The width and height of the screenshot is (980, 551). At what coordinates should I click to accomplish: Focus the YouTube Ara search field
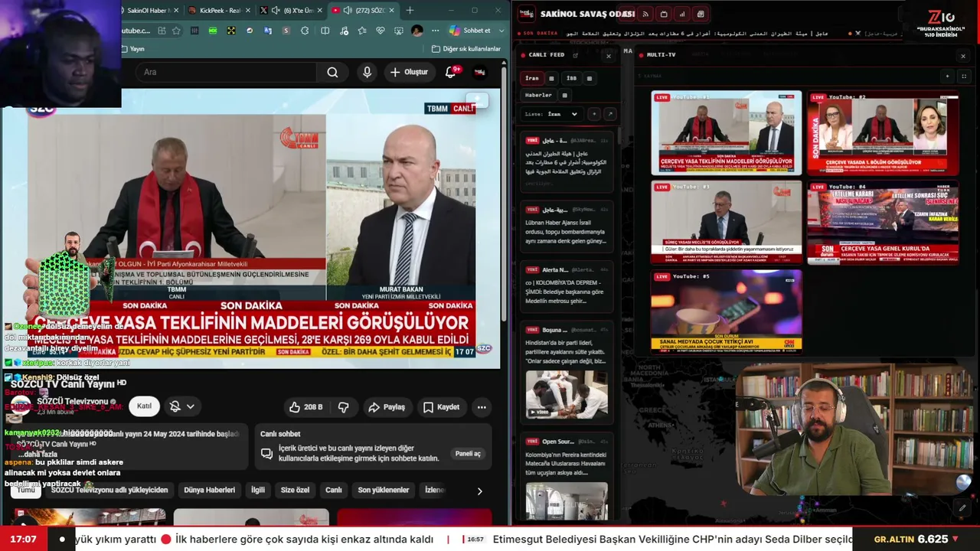tap(227, 72)
